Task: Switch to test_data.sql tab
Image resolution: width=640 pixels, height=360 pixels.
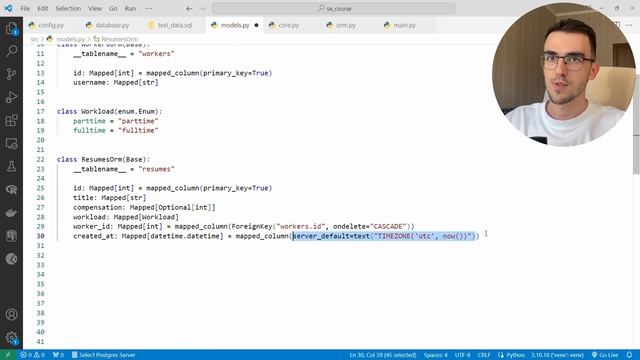Action: 174,25
